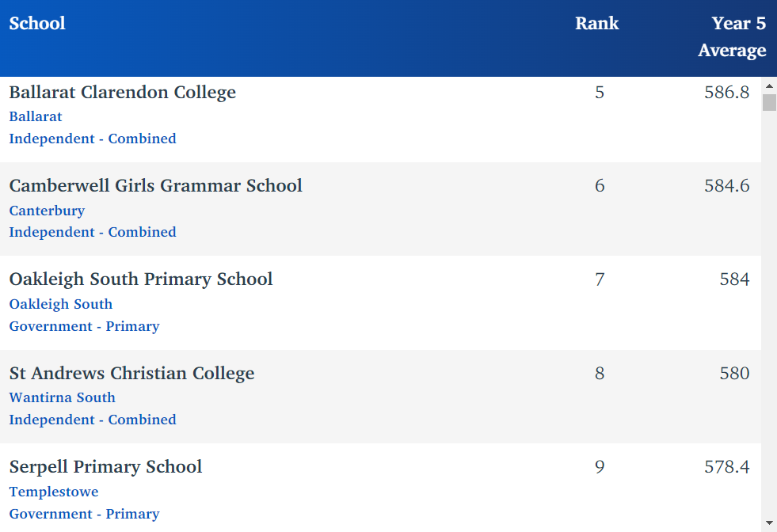Open the Serpell Primary School entry

[x=106, y=466]
